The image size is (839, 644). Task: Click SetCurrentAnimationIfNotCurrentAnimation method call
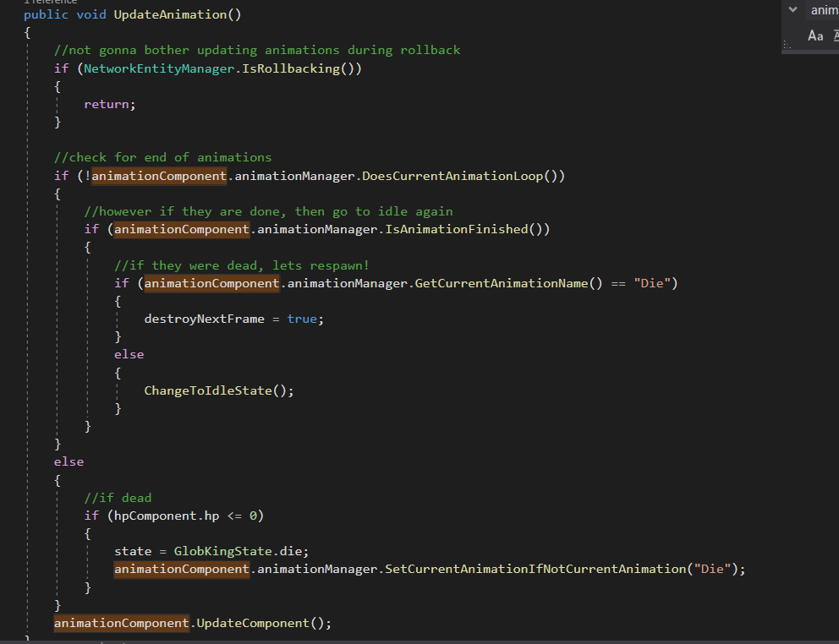535,569
